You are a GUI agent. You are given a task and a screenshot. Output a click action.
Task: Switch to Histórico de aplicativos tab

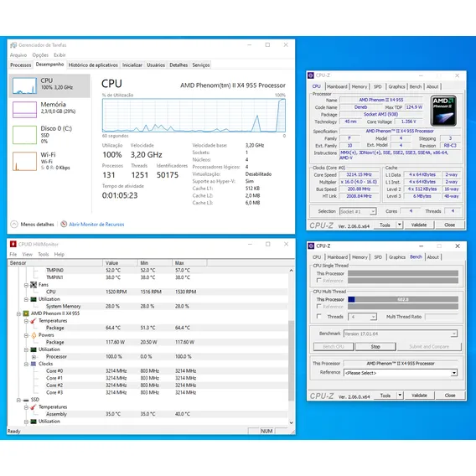(x=93, y=65)
